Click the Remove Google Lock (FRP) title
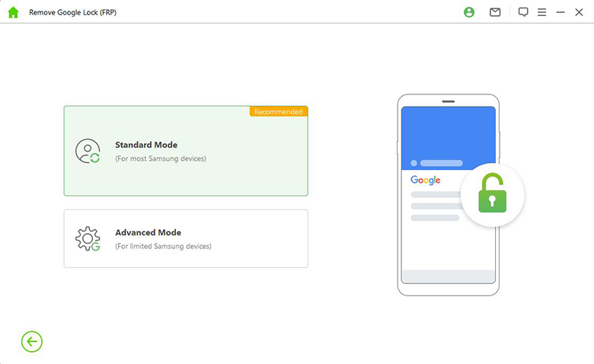Viewport: 594px width, 364px height. pyautogui.click(x=73, y=13)
